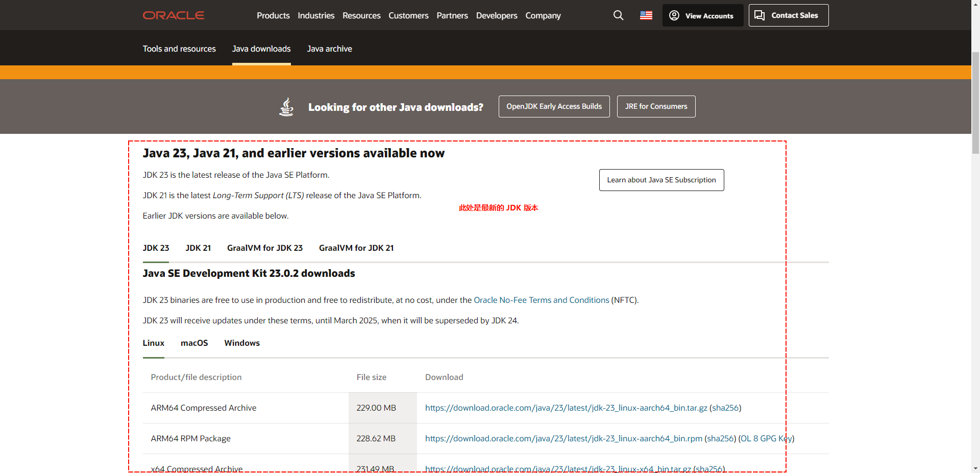Click the Oracle logo
Image resolution: width=980 pixels, height=473 pixels.
coord(174,15)
